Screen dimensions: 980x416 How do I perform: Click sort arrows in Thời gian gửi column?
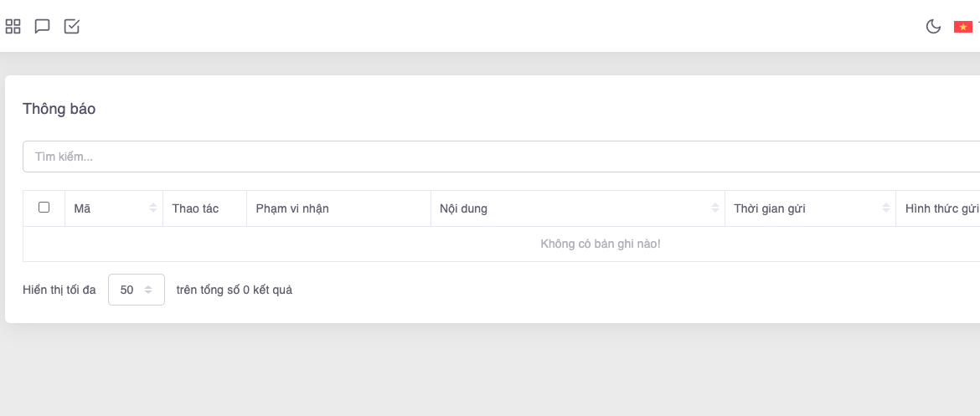(x=886, y=208)
